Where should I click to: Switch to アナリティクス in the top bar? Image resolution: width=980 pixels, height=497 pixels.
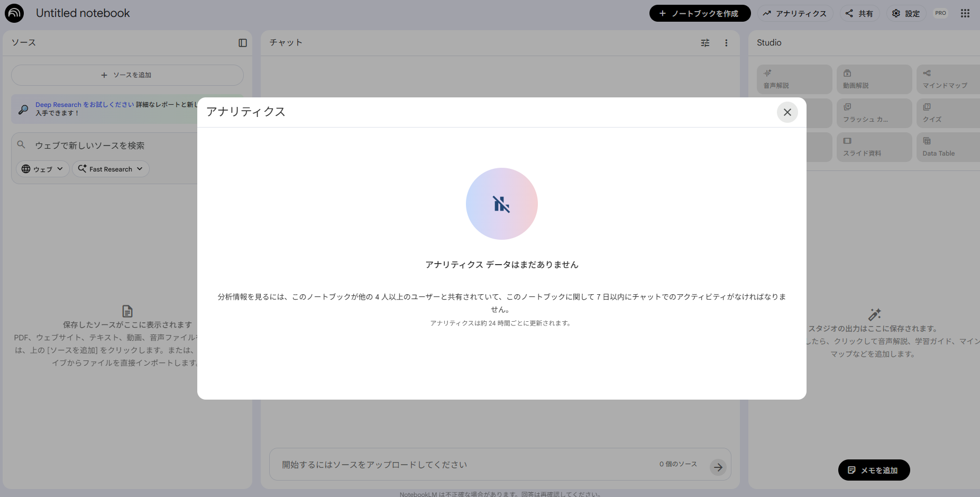tap(795, 13)
